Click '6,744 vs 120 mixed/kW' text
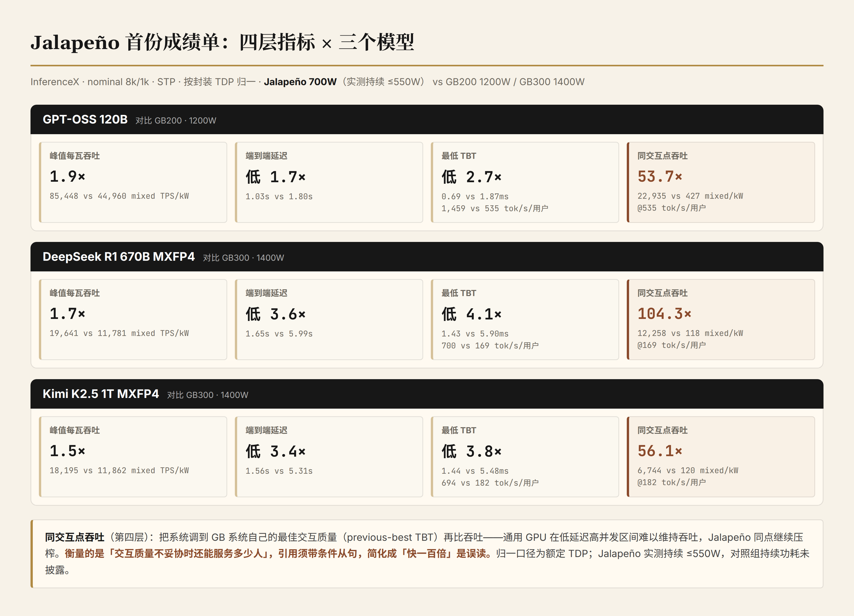 (x=688, y=470)
